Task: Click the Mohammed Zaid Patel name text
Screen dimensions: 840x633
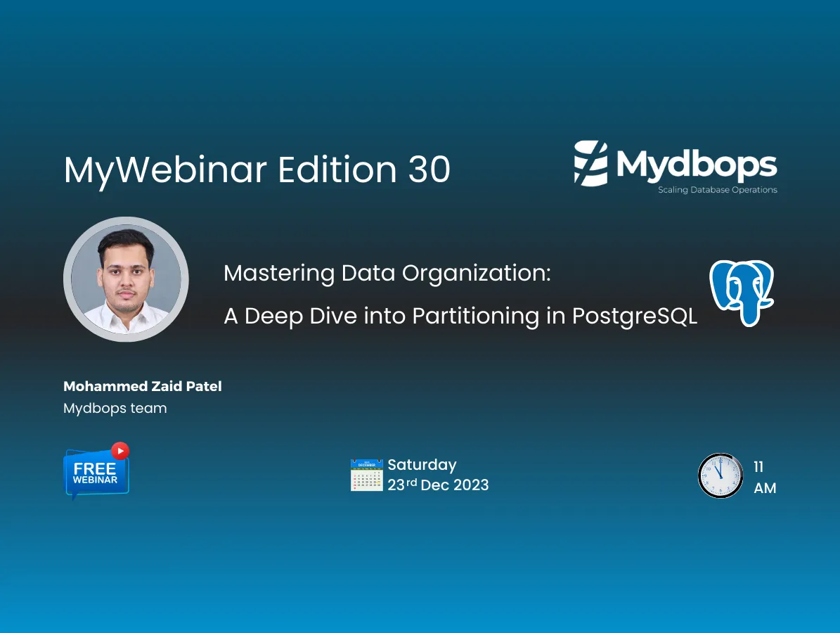Action: click(142, 386)
